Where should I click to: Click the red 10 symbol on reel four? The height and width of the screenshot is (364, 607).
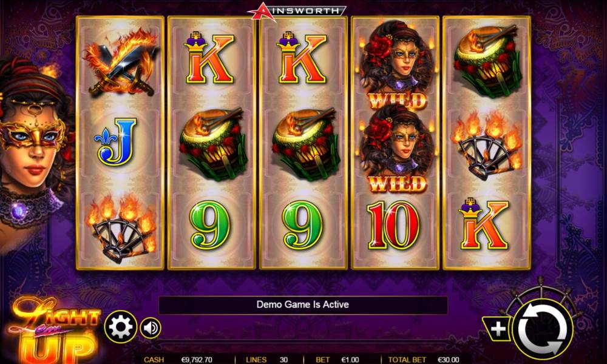(x=393, y=226)
